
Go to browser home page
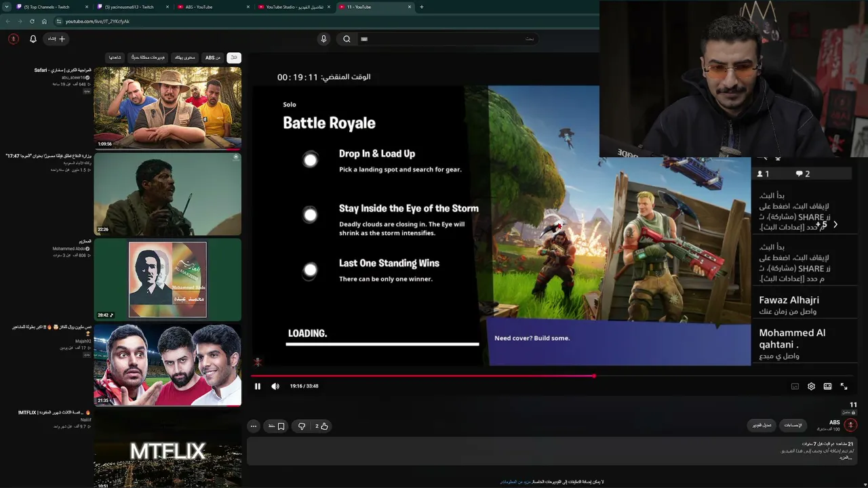click(44, 21)
